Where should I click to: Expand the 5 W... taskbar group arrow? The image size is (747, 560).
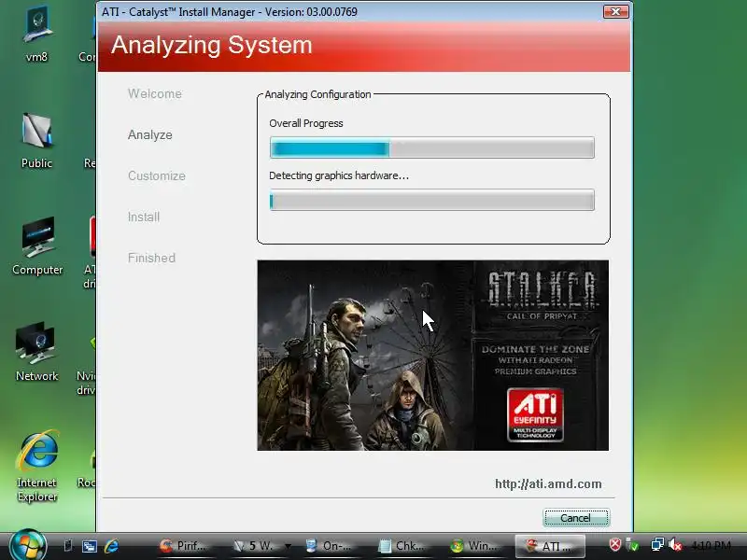point(288,546)
